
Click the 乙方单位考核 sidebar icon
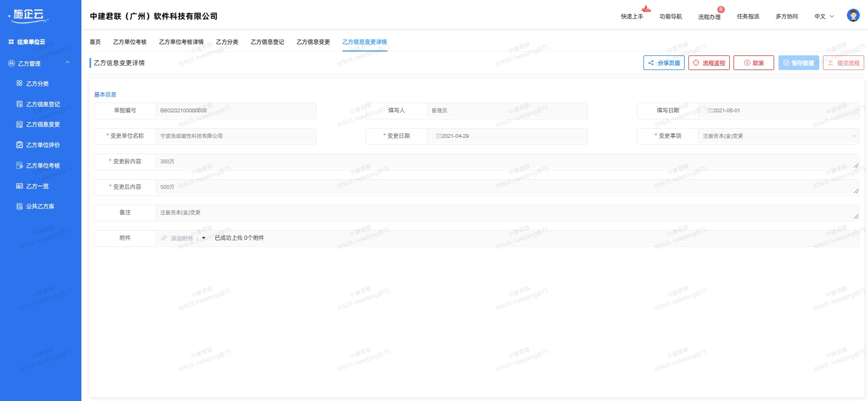(20, 166)
